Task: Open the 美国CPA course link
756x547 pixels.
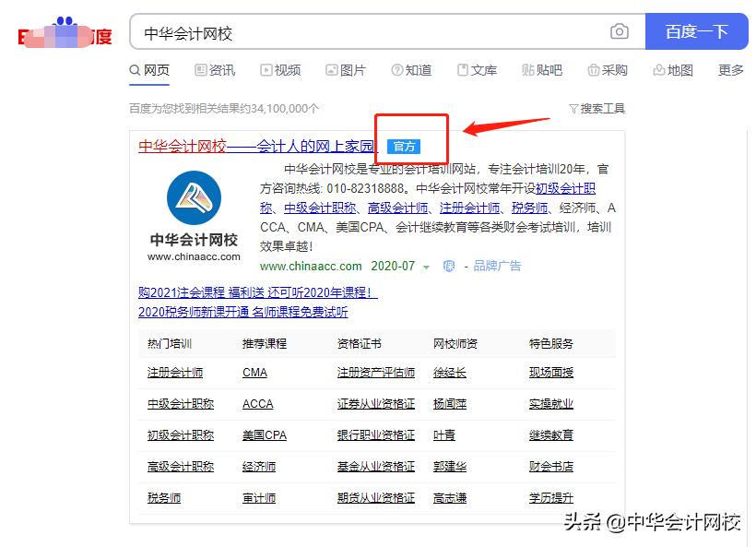Action: click(265, 435)
